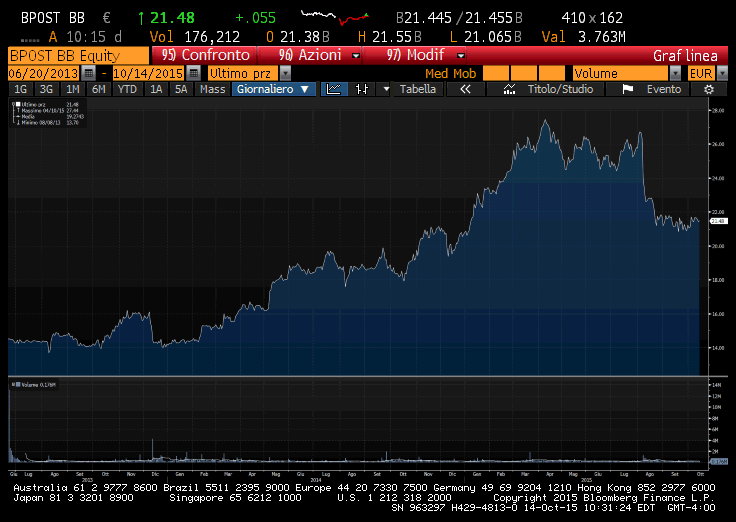Open the chart type dropdown arrow
This screenshot has height=522, width=736.
[386, 89]
